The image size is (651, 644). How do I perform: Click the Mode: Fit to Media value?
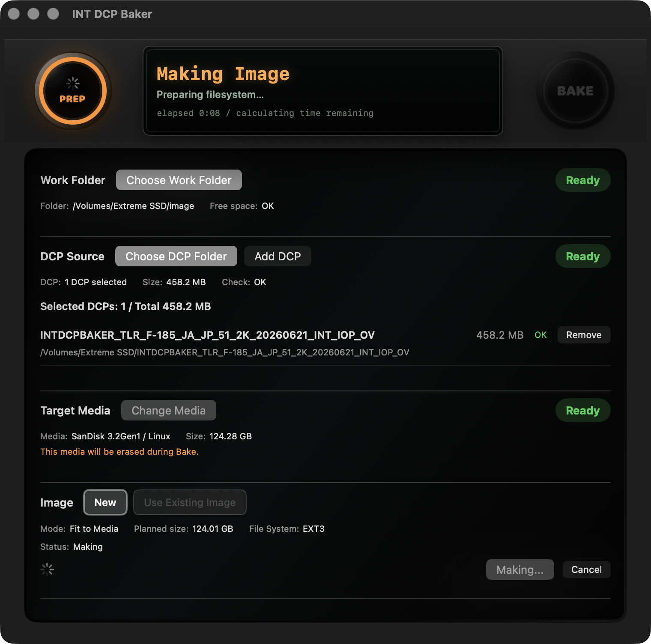coord(94,529)
